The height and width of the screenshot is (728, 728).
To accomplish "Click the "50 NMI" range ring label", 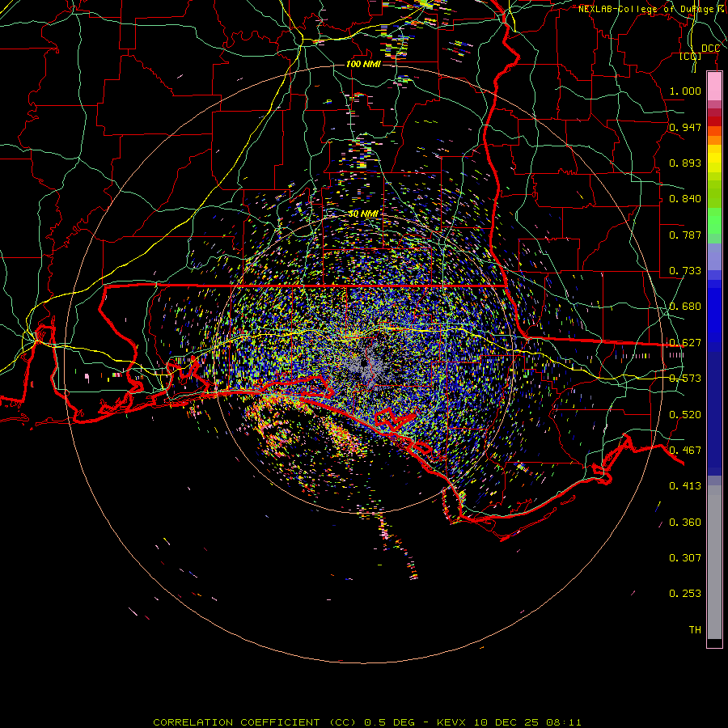I will coord(363,214).
